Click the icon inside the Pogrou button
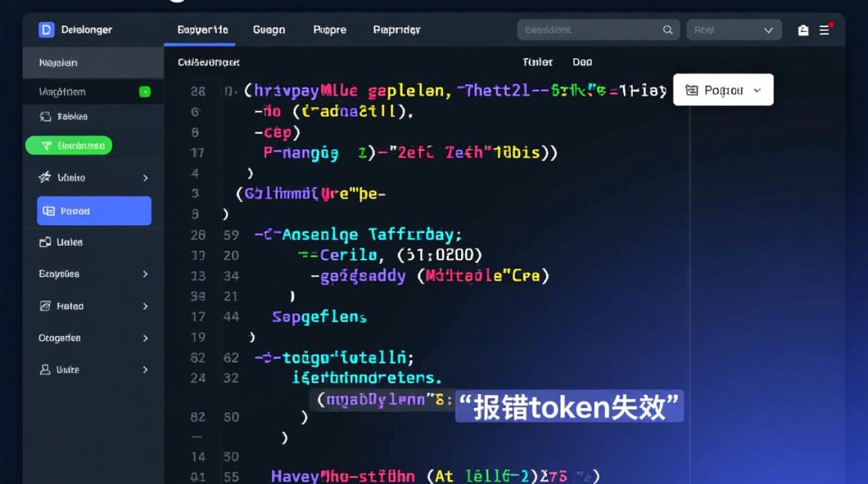868x484 pixels. 691,90
